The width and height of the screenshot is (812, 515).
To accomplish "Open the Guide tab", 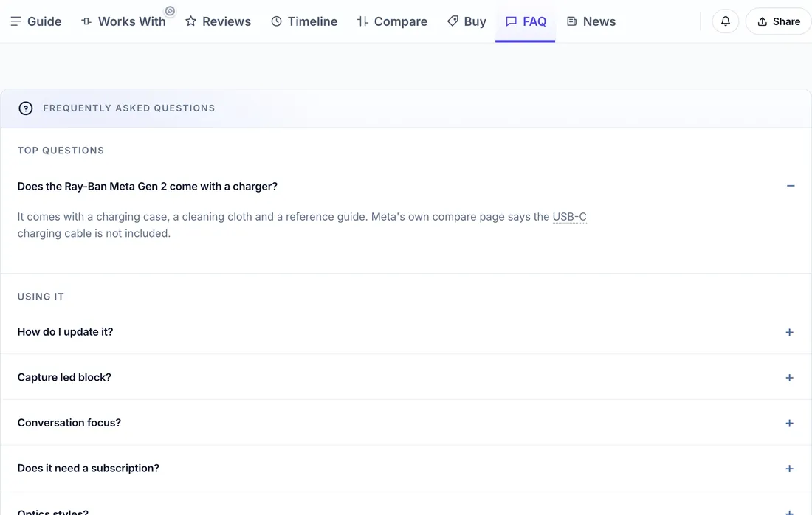I will pyautogui.click(x=36, y=21).
